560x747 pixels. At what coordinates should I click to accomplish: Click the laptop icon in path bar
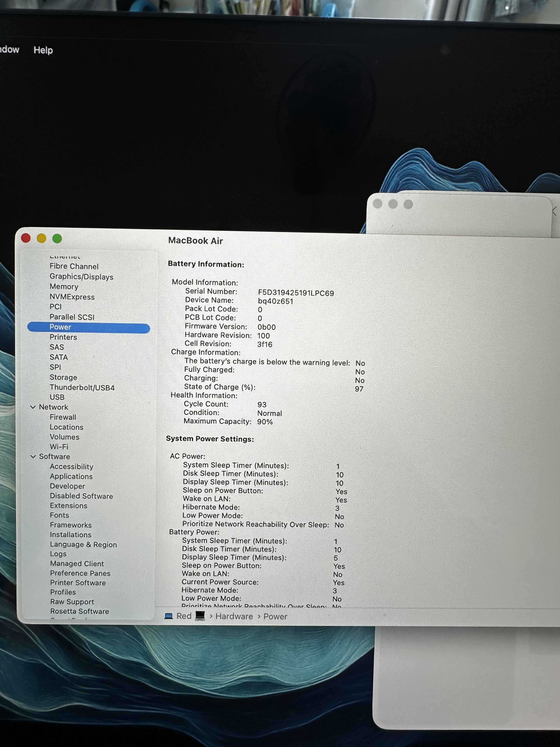[x=169, y=616]
